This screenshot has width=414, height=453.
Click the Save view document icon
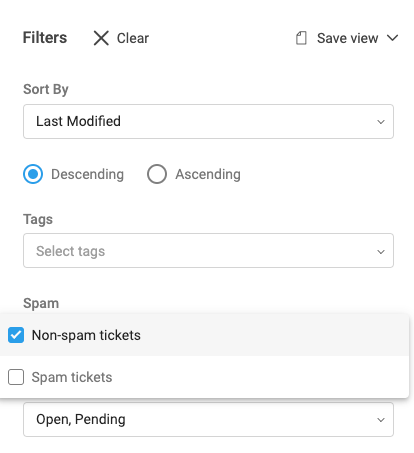301,38
